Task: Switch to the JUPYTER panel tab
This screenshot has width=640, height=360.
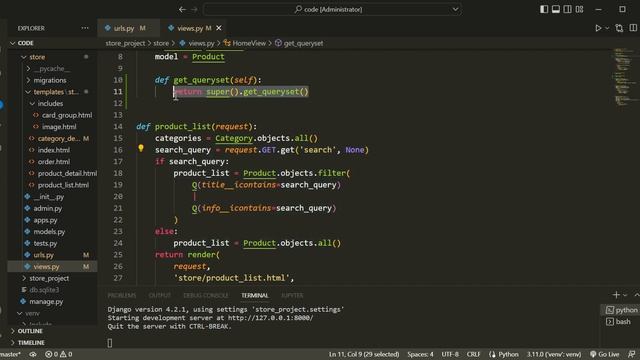Action: click(292, 296)
